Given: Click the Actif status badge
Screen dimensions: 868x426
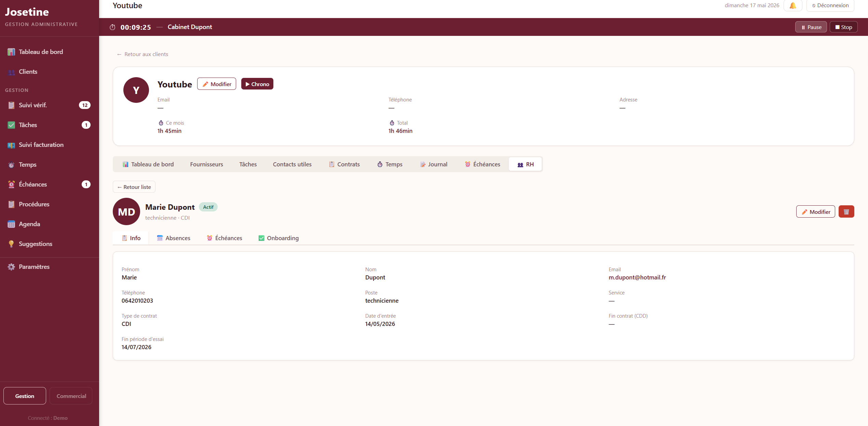Looking at the screenshot, I should tap(208, 207).
